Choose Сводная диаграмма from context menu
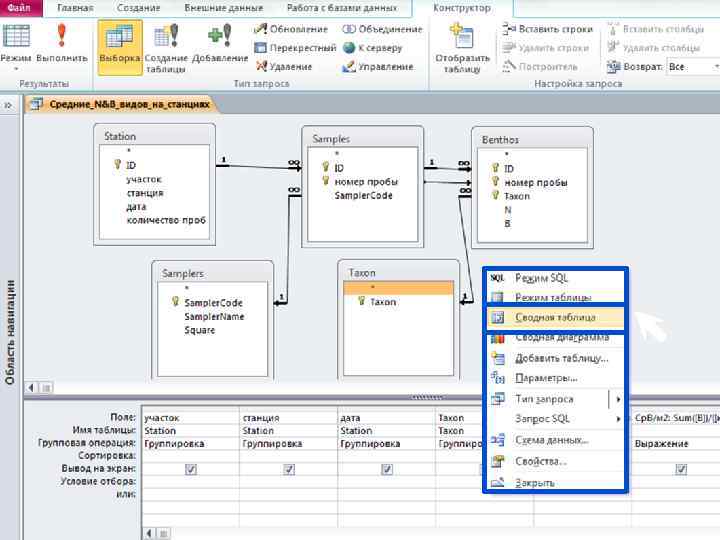The height and width of the screenshot is (540, 720). [555, 338]
